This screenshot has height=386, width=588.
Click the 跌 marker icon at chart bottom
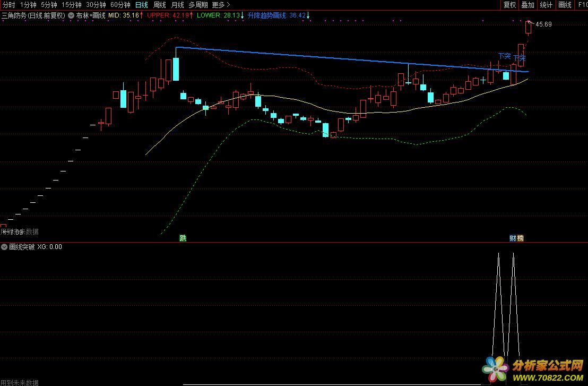click(x=183, y=238)
